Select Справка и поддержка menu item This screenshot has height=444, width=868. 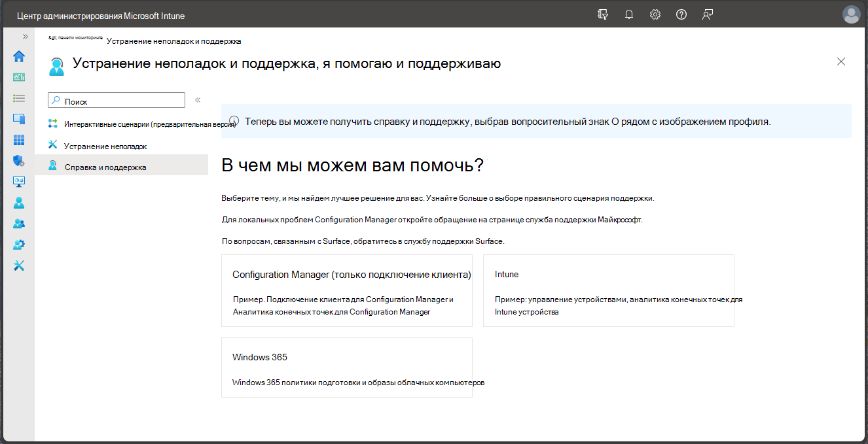[x=122, y=166]
